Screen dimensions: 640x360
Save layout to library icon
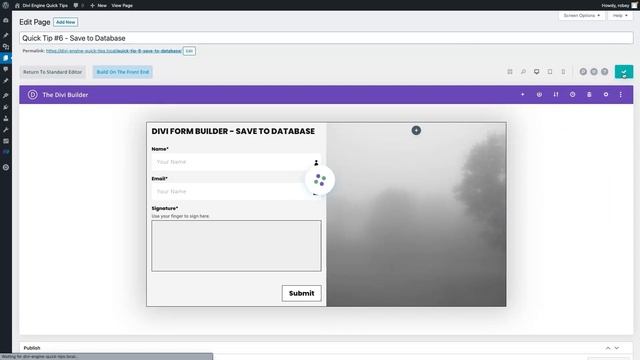click(539, 95)
